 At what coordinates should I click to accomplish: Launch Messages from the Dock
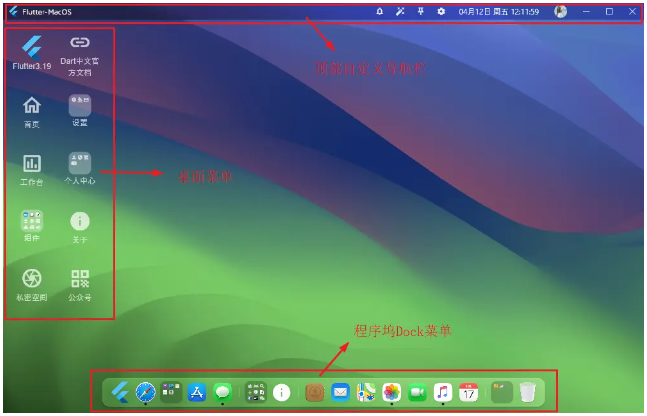coord(222,392)
